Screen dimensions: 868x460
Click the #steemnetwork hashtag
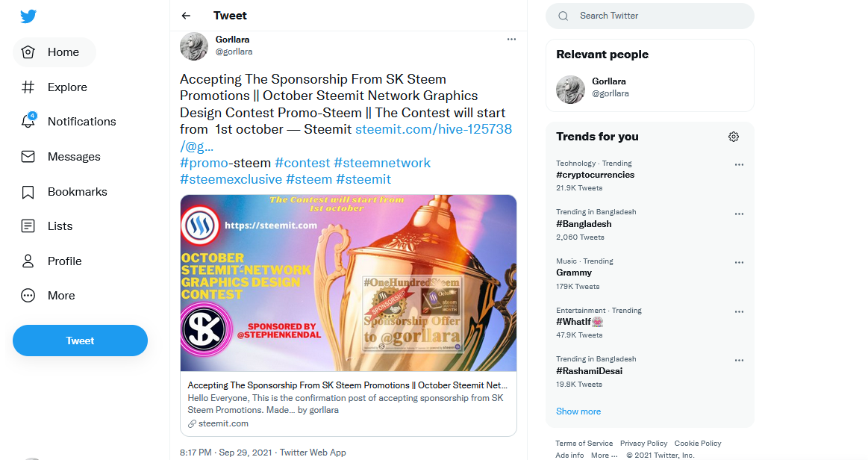coord(382,163)
